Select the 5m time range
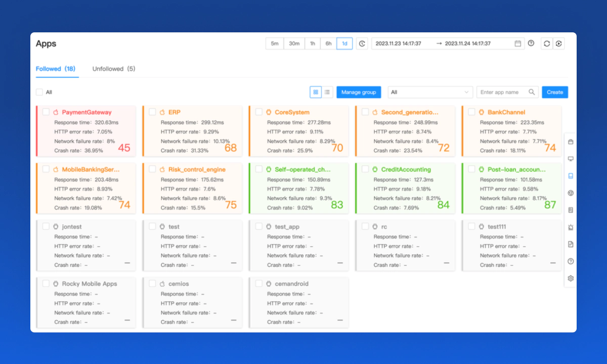607x364 pixels. pyautogui.click(x=275, y=43)
